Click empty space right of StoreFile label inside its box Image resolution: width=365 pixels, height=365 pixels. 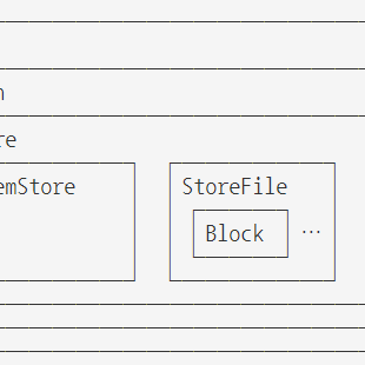[311, 187]
